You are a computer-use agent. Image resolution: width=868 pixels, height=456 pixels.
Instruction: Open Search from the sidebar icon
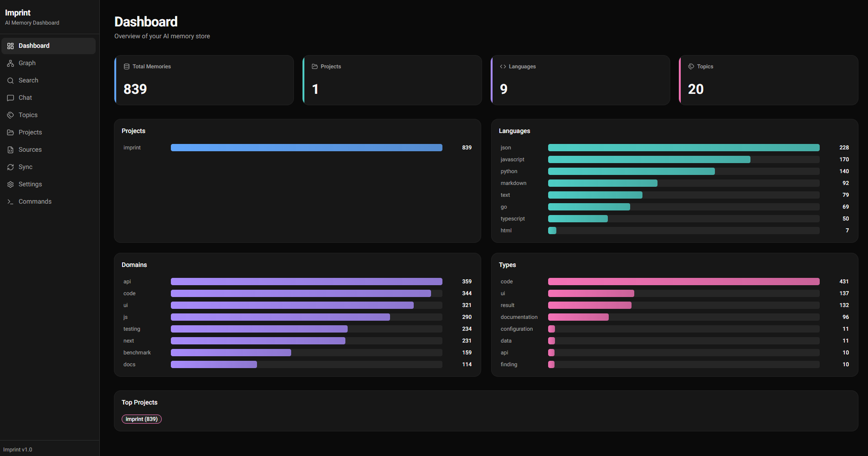(x=10, y=80)
